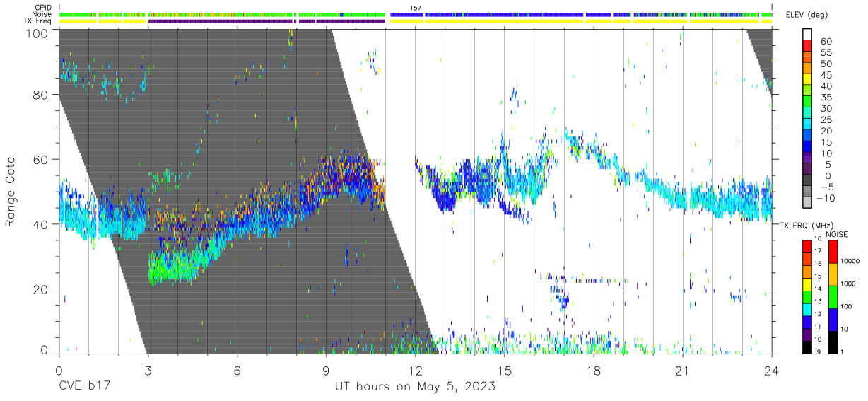
Task: Click the −5 label on the elevation colorbar
Action: 826,187
